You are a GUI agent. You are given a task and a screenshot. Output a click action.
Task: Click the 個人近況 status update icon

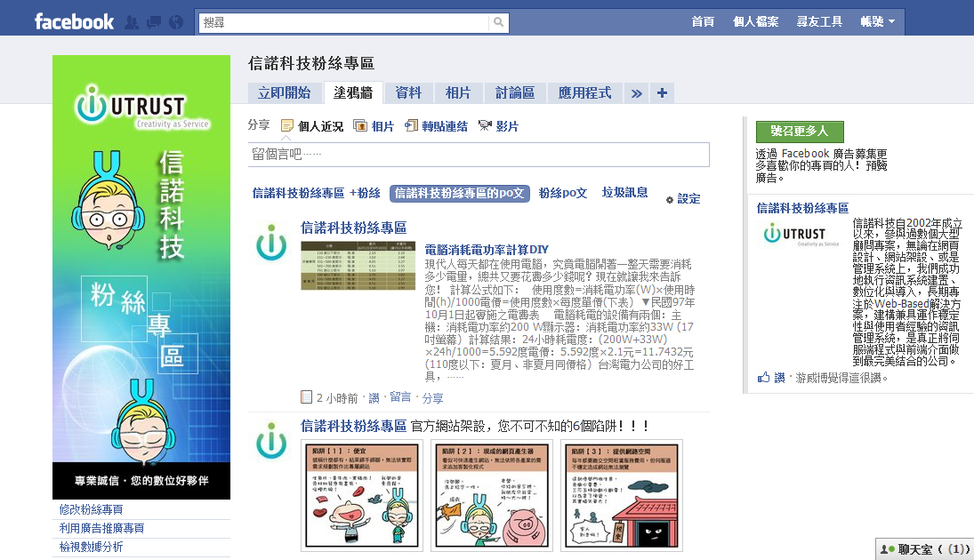pyautogui.click(x=287, y=126)
